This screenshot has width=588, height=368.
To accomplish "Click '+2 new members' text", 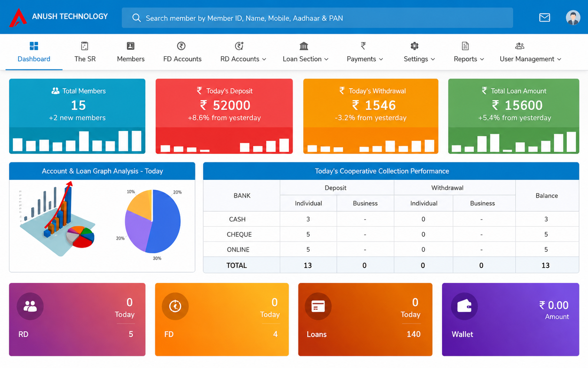I will [x=77, y=118].
